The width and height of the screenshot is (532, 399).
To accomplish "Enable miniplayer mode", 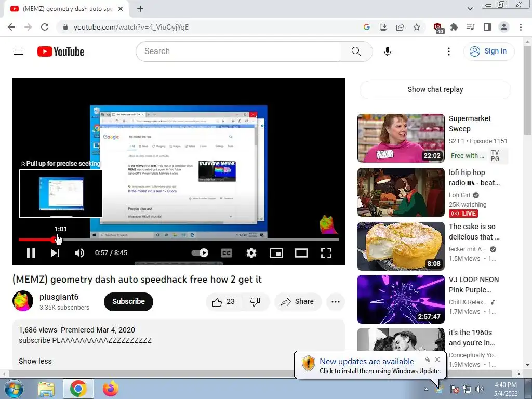I will click(x=276, y=253).
